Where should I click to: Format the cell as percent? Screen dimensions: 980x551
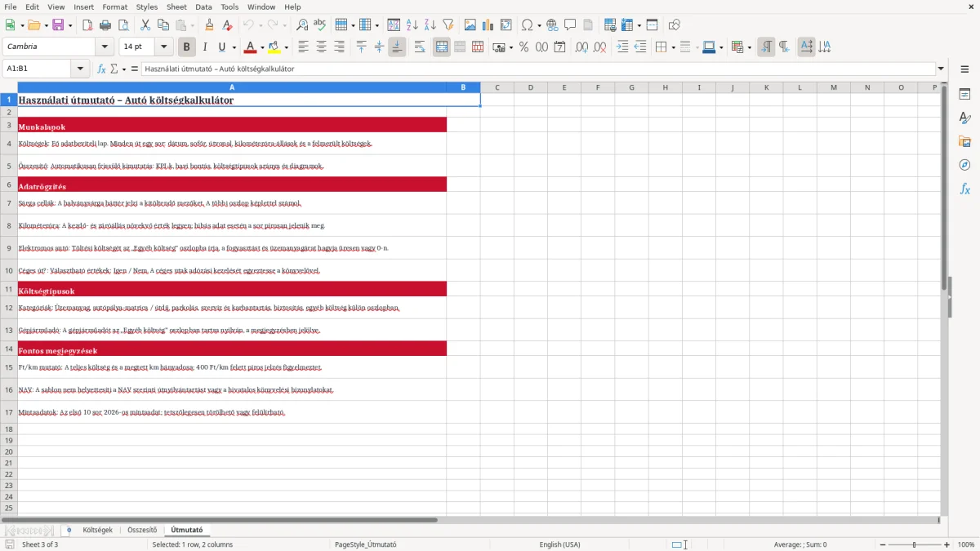point(523,47)
